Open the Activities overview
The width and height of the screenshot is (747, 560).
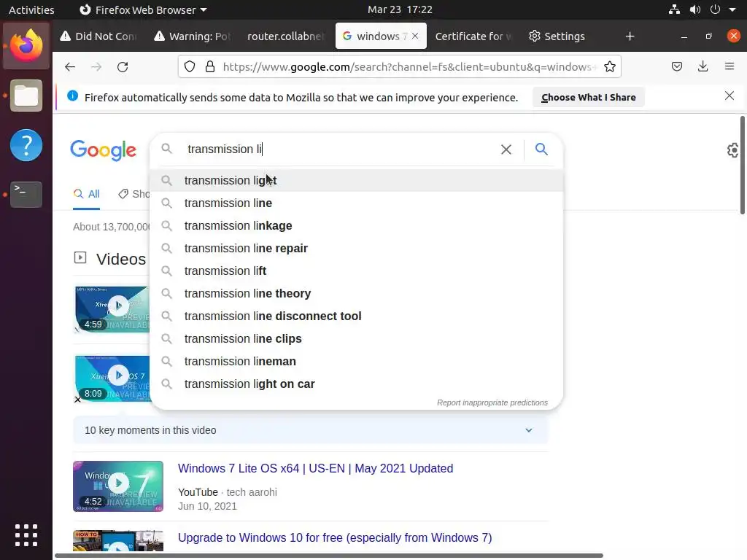pos(31,9)
